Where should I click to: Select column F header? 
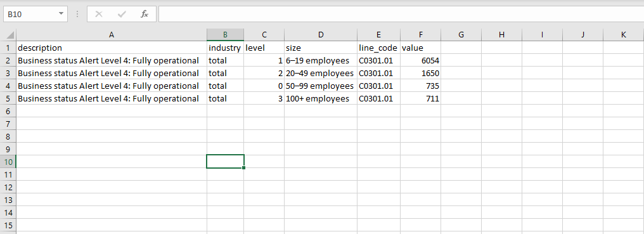pyautogui.click(x=420, y=35)
